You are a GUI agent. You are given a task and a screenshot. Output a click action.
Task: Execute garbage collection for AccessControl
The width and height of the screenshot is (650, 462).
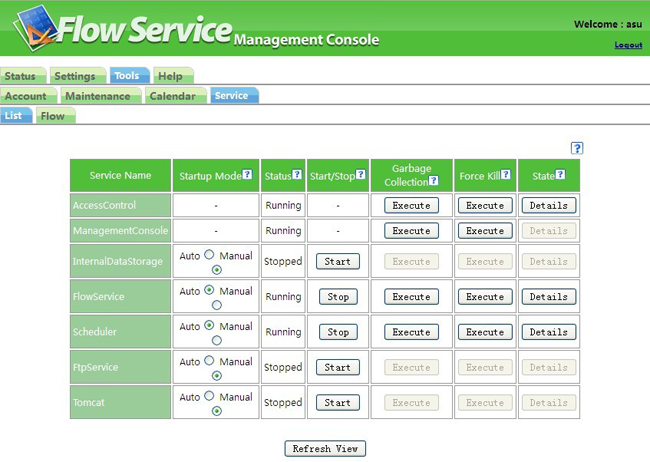pos(411,205)
